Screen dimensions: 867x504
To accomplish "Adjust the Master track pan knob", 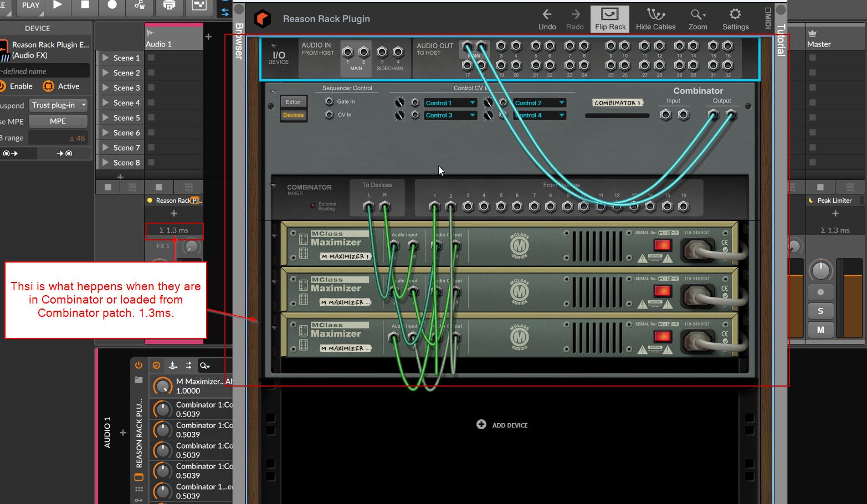I will coord(820,271).
